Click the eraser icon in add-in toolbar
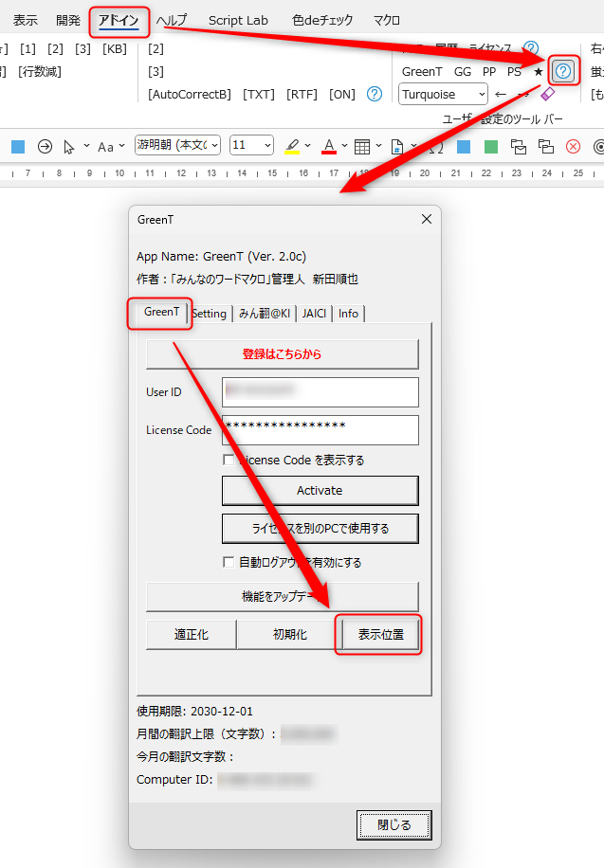604x868 pixels. click(x=547, y=94)
